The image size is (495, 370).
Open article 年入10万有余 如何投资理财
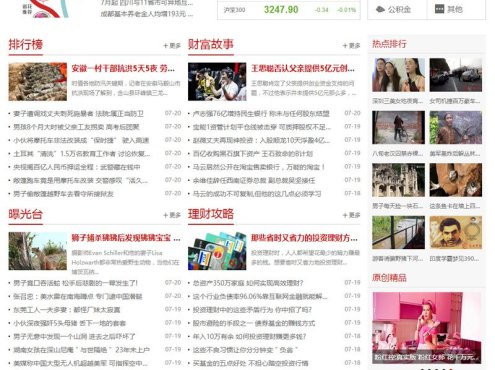tap(249, 336)
